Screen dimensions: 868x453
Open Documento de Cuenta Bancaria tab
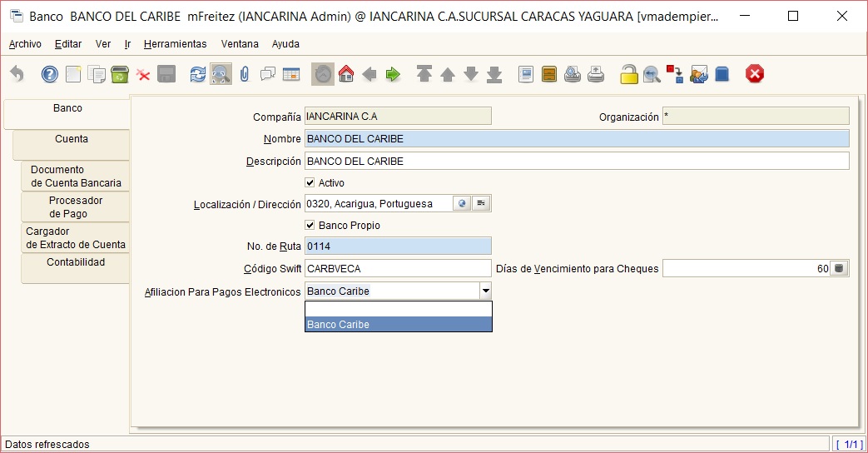(x=76, y=176)
